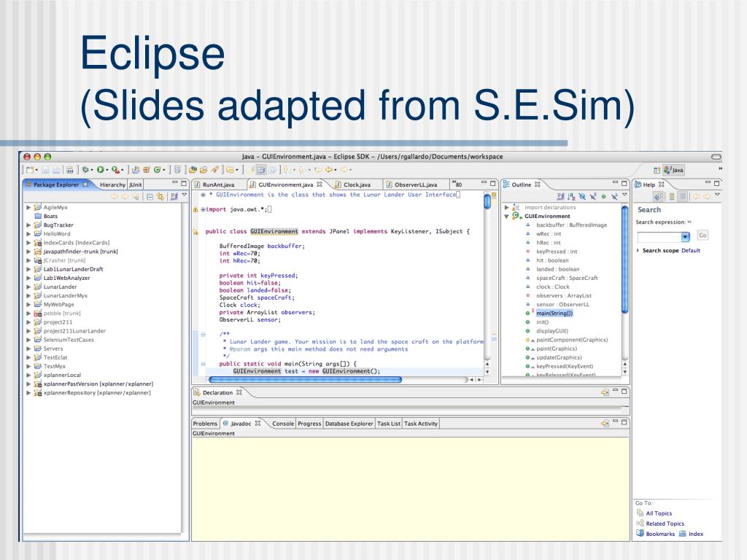
Task: Click the External Tools run icon
Action: (x=115, y=170)
